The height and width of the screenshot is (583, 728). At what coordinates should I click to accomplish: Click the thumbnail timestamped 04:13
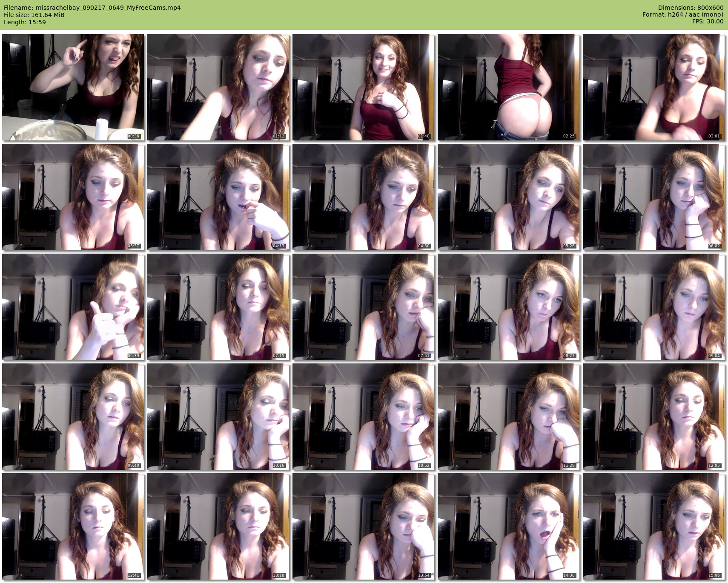click(x=218, y=197)
